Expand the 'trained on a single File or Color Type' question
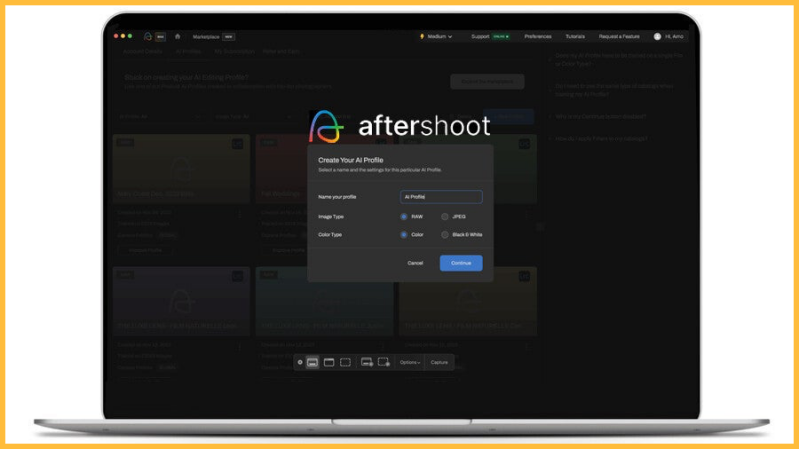This screenshot has width=799, height=449. [x=618, y=60]
